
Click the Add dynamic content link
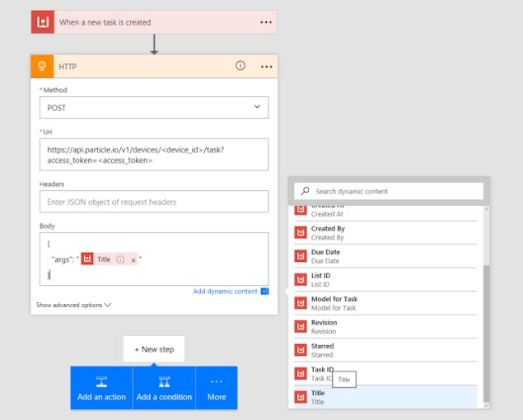coord(225,292)
